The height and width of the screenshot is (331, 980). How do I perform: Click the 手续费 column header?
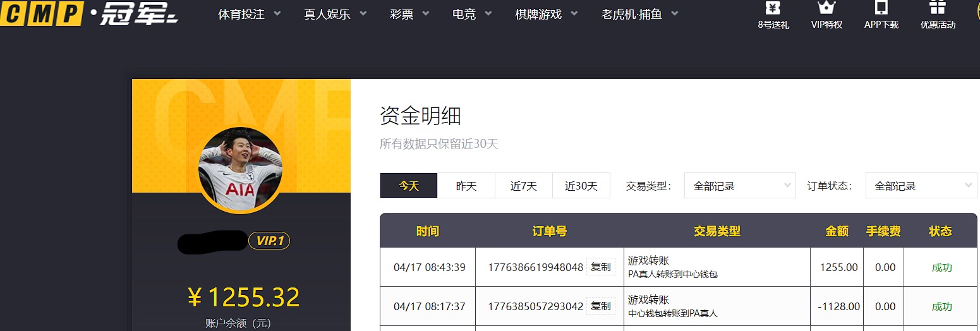tap(883, 231)
